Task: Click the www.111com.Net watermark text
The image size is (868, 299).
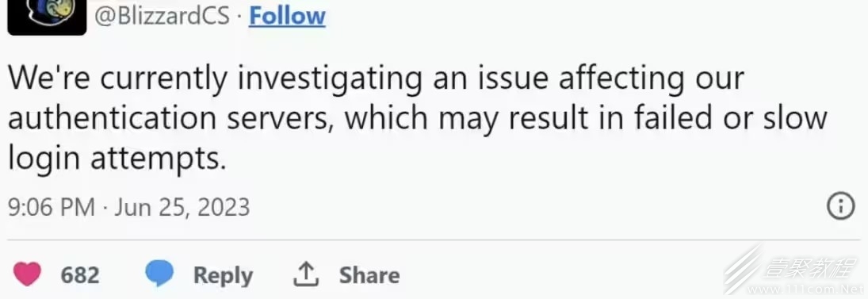Action: 806,288
